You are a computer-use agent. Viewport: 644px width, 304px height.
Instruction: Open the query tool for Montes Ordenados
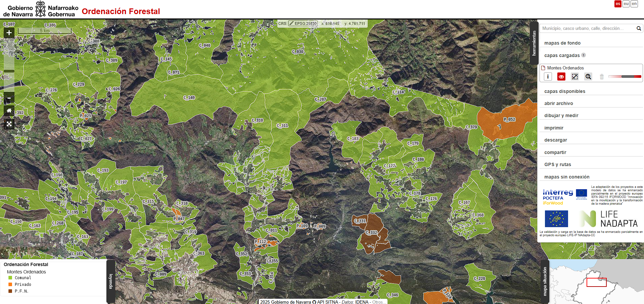(588, 77)
